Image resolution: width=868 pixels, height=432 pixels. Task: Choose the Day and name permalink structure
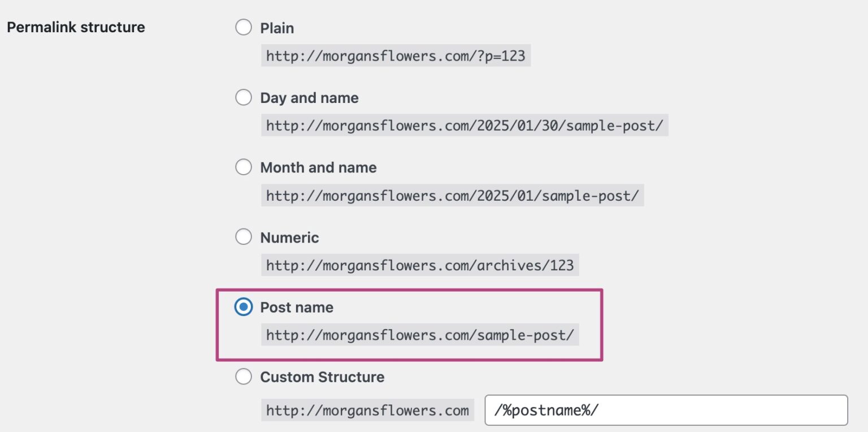tap(244, 97)
